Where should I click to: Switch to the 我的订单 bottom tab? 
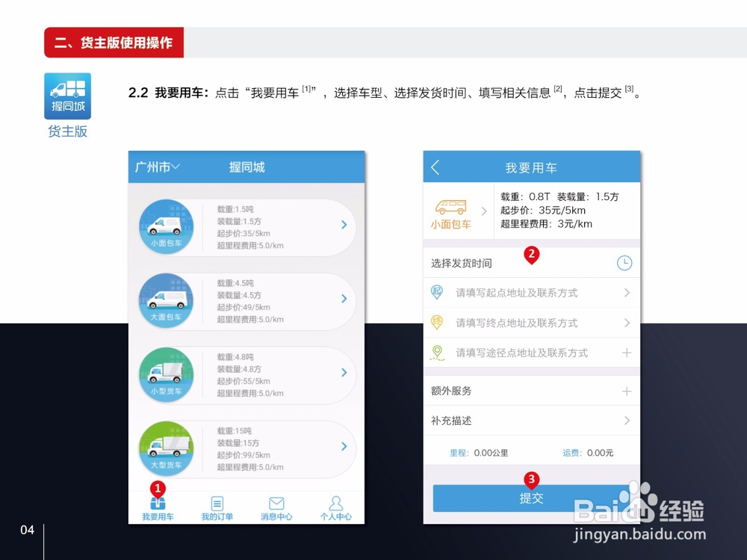click(217, 508)
